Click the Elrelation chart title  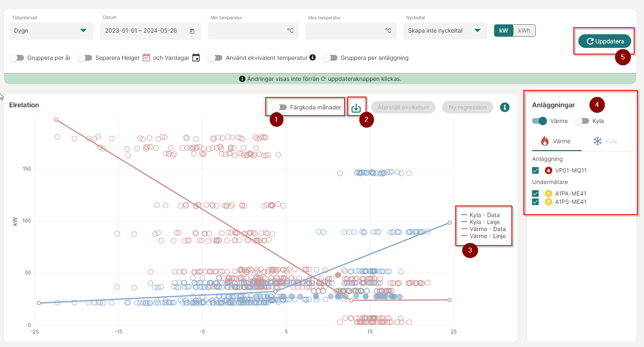click(x=24, y=105)
